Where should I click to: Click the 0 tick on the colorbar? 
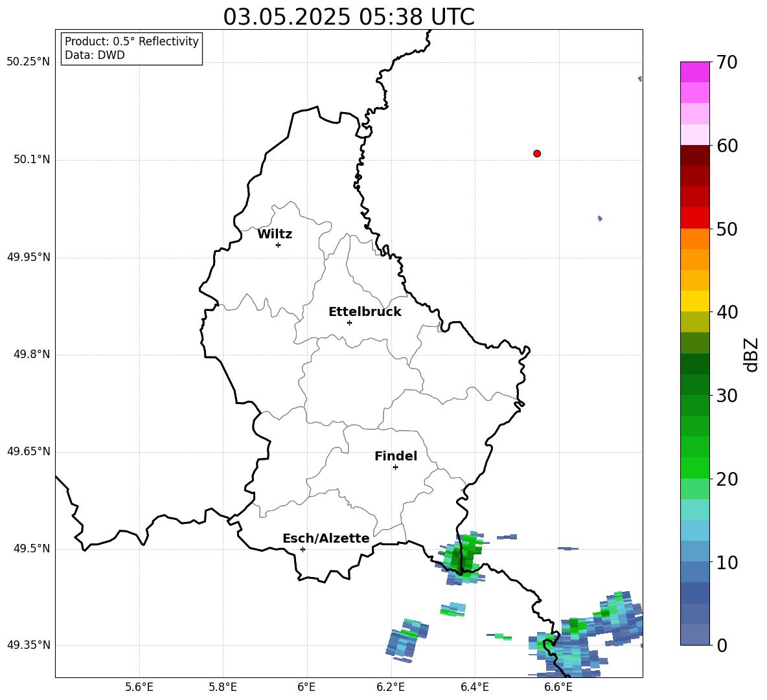click(722, 645)
